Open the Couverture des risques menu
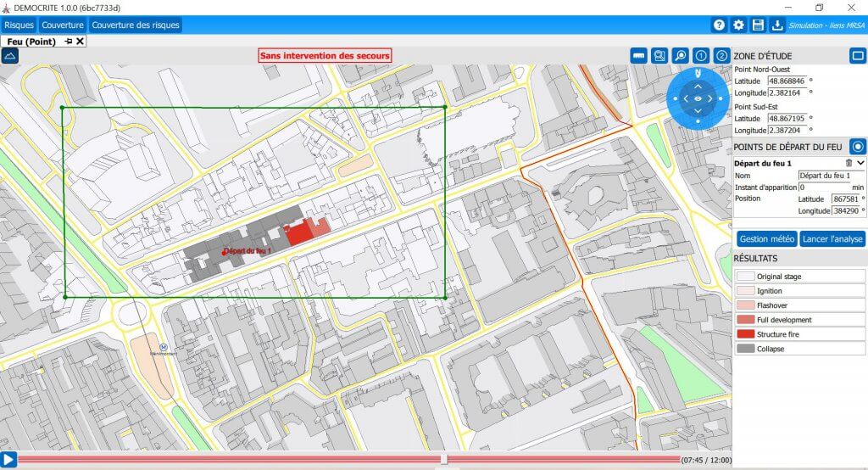The image size is (868, 470). tap(136, 25)
